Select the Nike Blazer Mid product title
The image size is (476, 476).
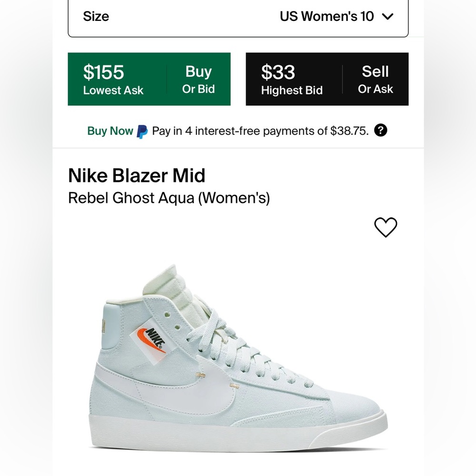pyautogui.click(x=137, y=176)
